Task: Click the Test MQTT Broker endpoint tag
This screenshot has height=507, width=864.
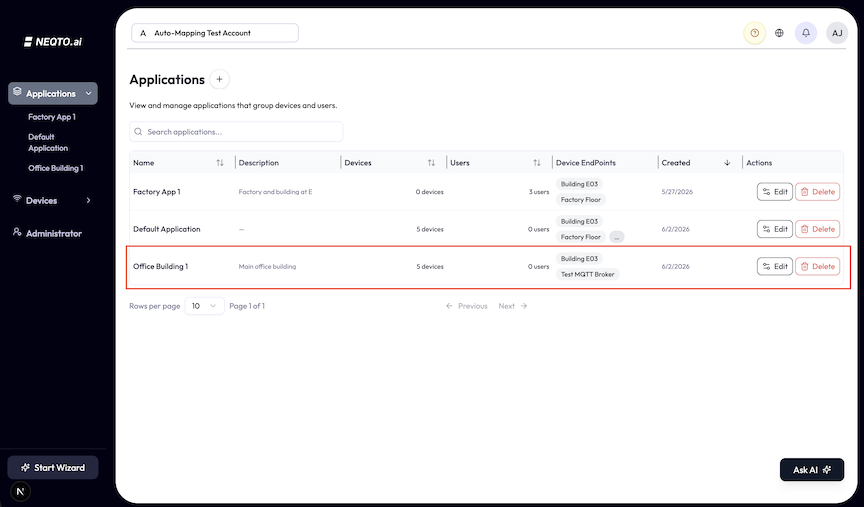Action: pyautogui.click(x=587, y=274)
